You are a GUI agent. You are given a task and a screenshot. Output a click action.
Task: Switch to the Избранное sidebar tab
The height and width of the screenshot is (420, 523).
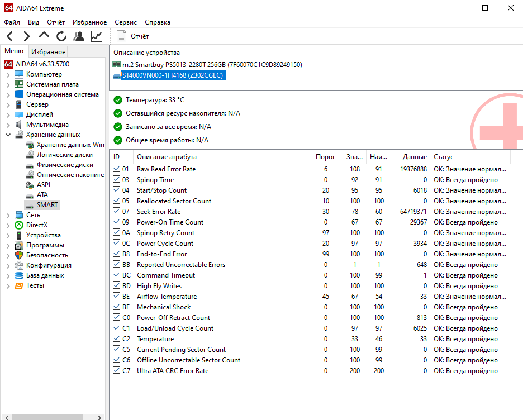tap(49, 52)
